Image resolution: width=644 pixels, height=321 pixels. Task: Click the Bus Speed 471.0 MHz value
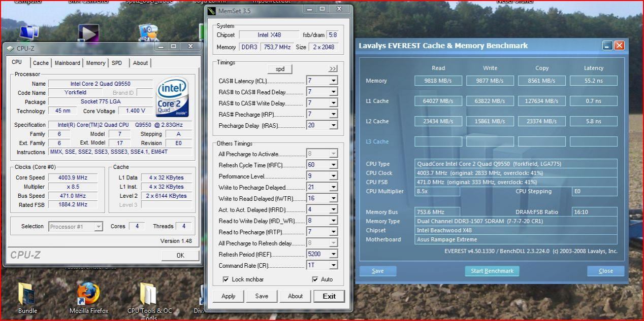[x=74, y=196]
